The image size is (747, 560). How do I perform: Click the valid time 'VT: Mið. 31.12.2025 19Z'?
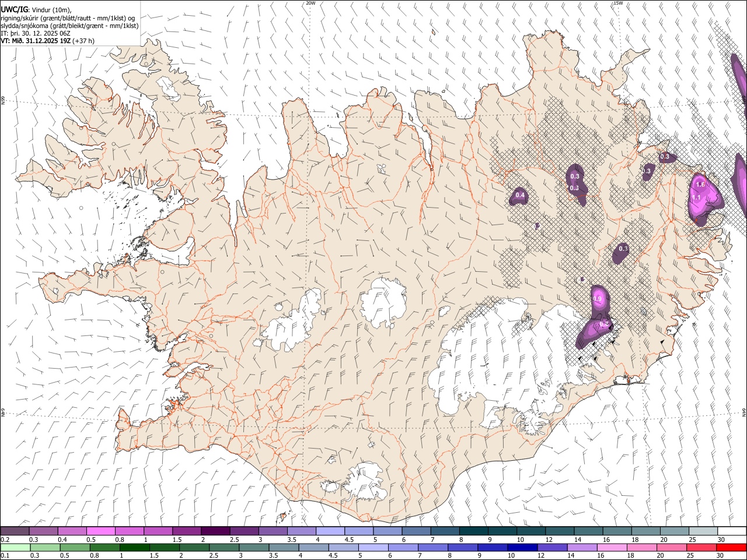coord(36,41)
